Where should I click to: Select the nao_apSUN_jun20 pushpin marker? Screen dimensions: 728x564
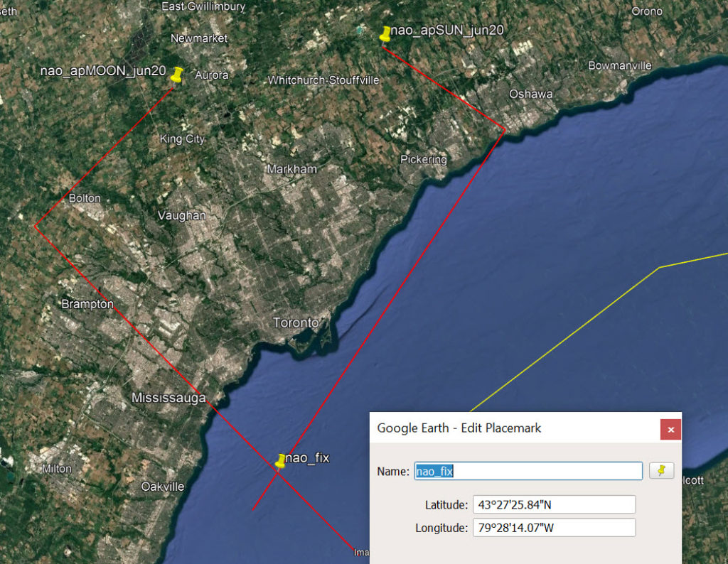(385, 34)
